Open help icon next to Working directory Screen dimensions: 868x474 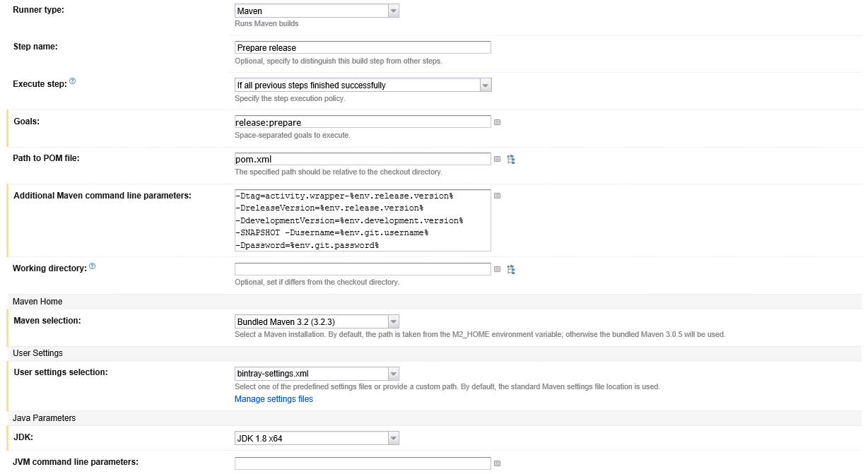click(93, 267)
